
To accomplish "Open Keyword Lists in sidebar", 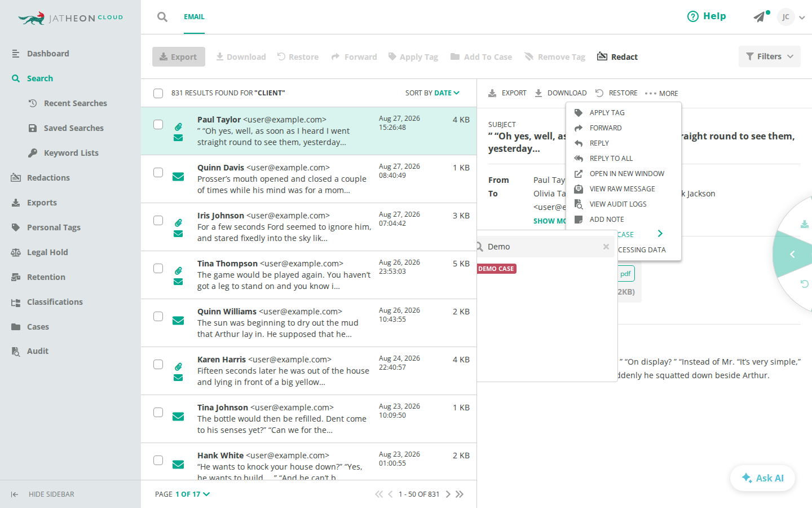I will (71, 153).
